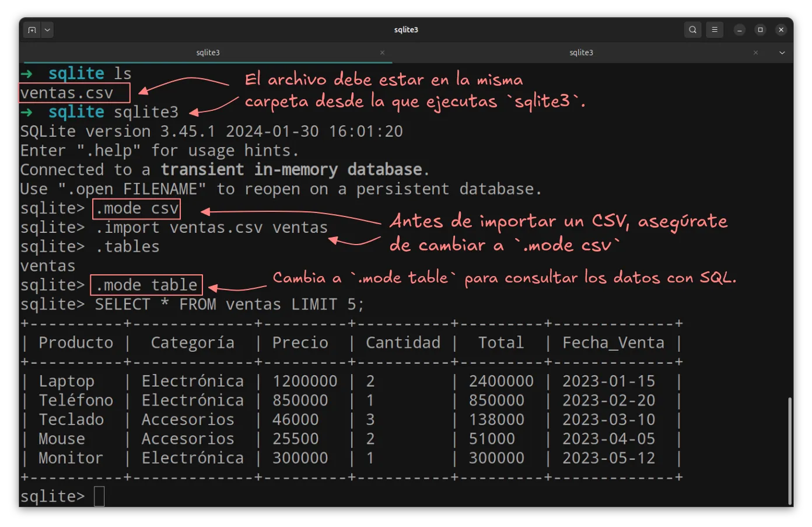Click the cursor block at the last sqlite> prompt
This screenshot has width=812, height=527.
[x=99, y=497]
